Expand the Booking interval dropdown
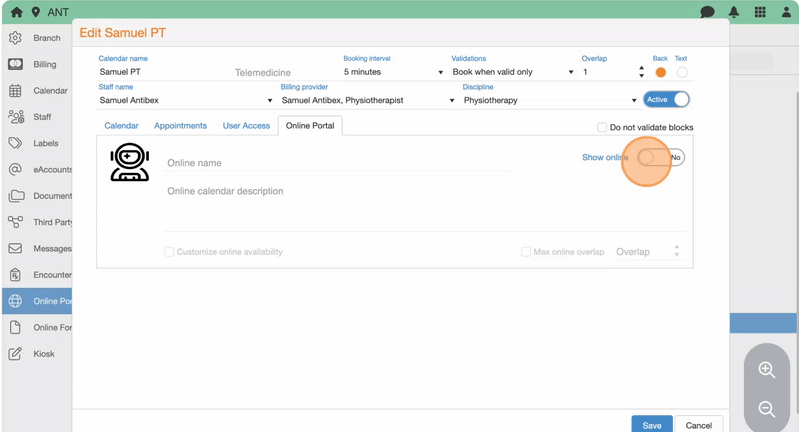This screenshot has height=432, width=799. (392, 72)
